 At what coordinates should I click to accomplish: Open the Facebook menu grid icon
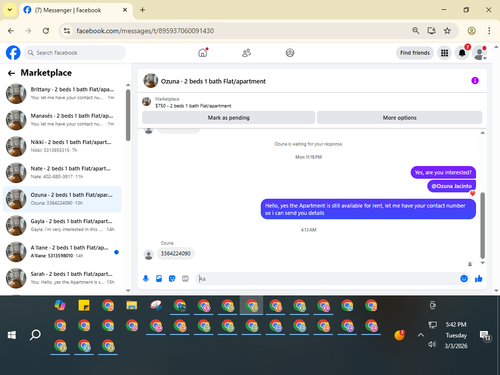pos(444,53)
